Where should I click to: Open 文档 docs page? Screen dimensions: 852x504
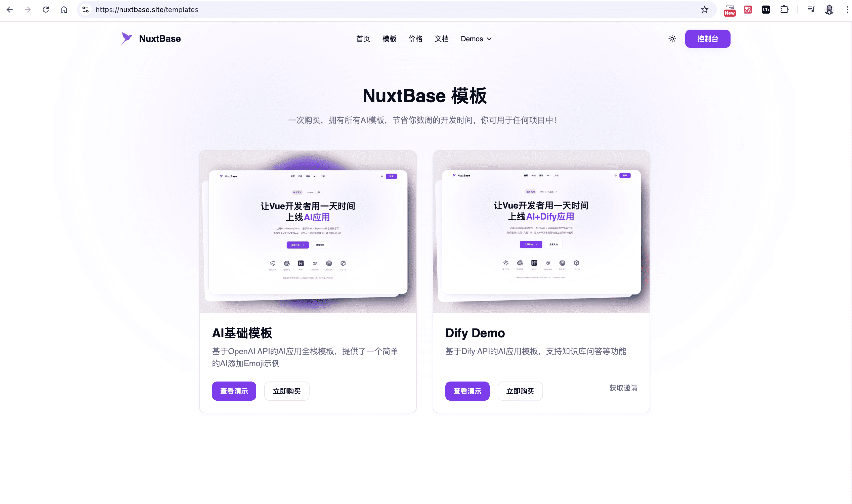coord(441,39)
